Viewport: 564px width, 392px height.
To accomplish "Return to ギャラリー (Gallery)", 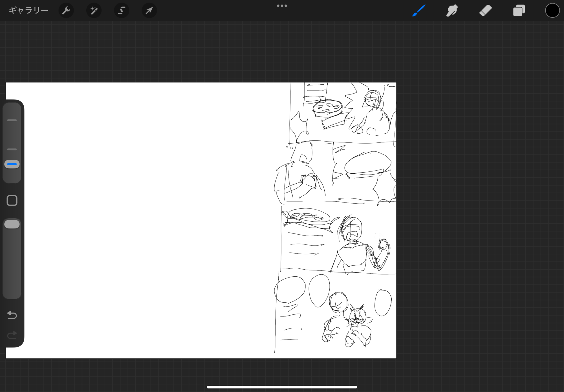I will tap(28, 11).
